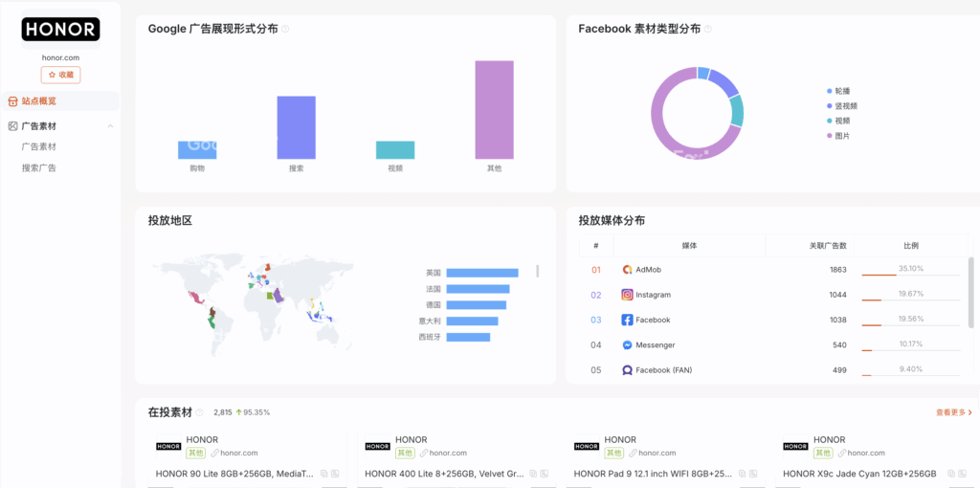This screenshot has height=488, width=980.
Task: Toggle the 视频 legend item in donut chart
Action: (x=838, y=121)
